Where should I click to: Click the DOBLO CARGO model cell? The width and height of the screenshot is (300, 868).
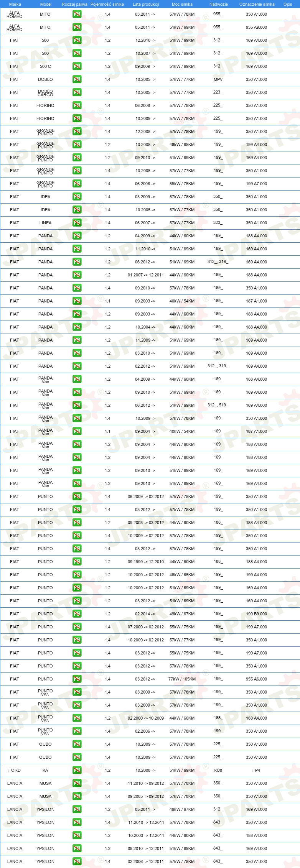(45, 93)
